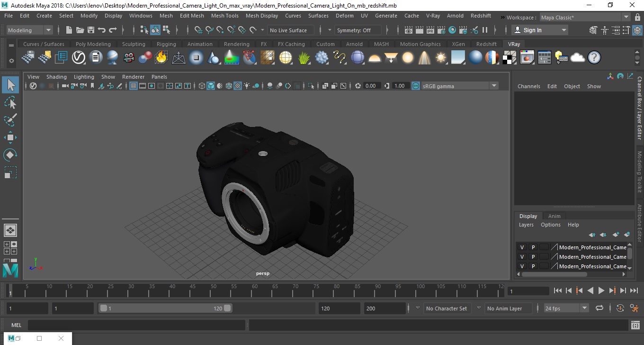The height and width of the screenshot is (345, 644).
Task: Click frame 60 on the time slider
Action: pos(255,291)
